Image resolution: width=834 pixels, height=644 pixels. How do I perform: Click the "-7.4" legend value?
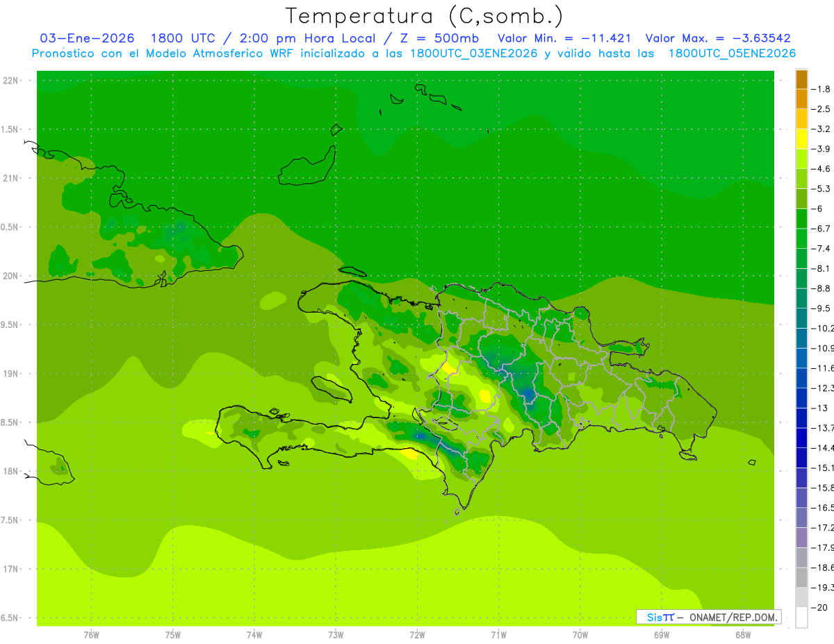click(821, 249)
